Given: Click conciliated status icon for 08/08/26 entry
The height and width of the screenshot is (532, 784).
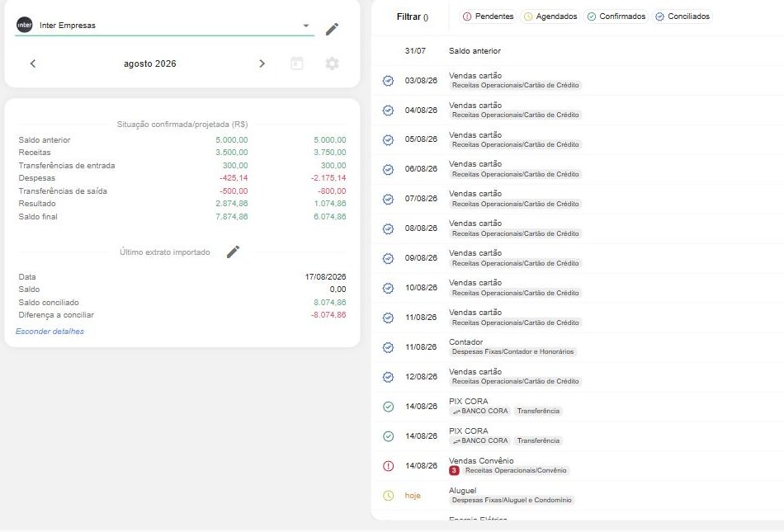Looking at the screenshot, I should pos(388,228).
